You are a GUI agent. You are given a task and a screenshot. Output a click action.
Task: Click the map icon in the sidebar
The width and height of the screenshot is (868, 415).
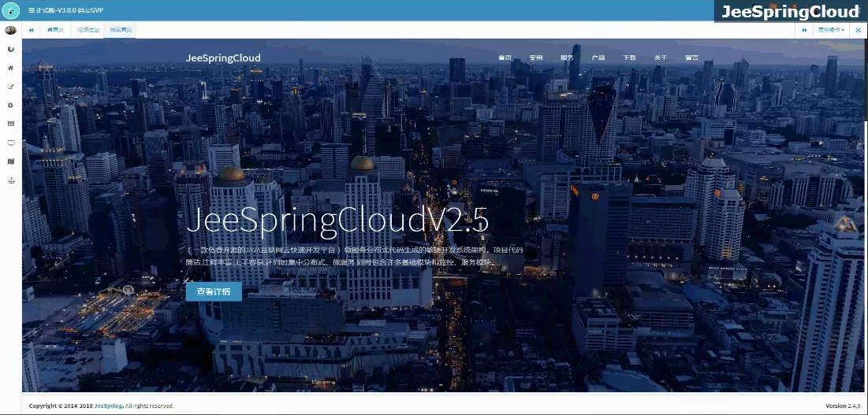pos(10,161)
